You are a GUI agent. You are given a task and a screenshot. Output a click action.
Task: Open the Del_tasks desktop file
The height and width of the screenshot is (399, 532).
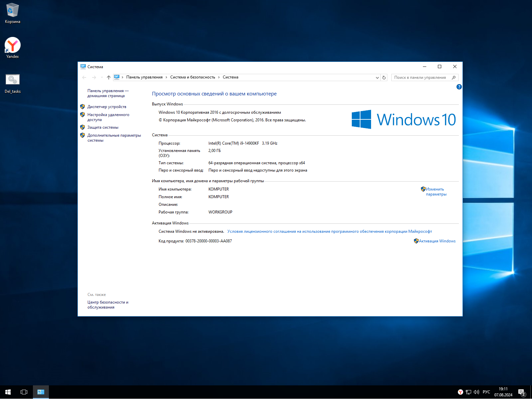click(13, 83)
